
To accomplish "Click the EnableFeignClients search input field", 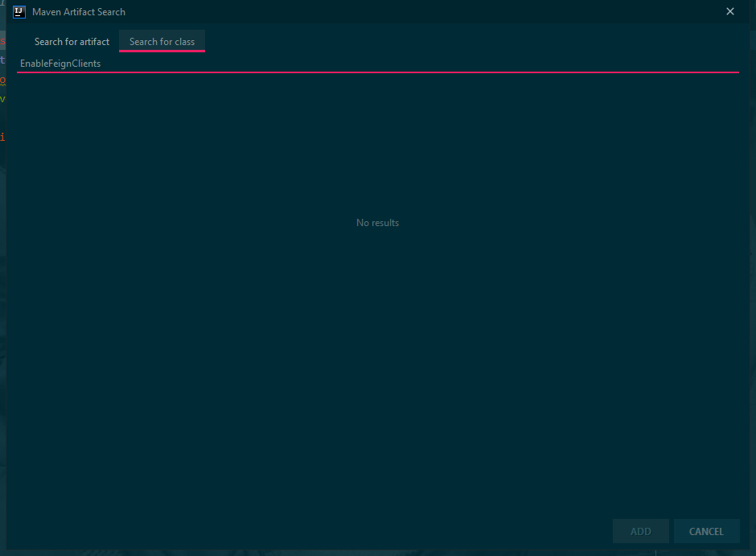I will coord(377,64).
